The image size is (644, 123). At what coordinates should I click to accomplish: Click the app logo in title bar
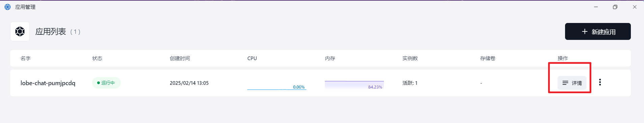(x=7, y=7)
